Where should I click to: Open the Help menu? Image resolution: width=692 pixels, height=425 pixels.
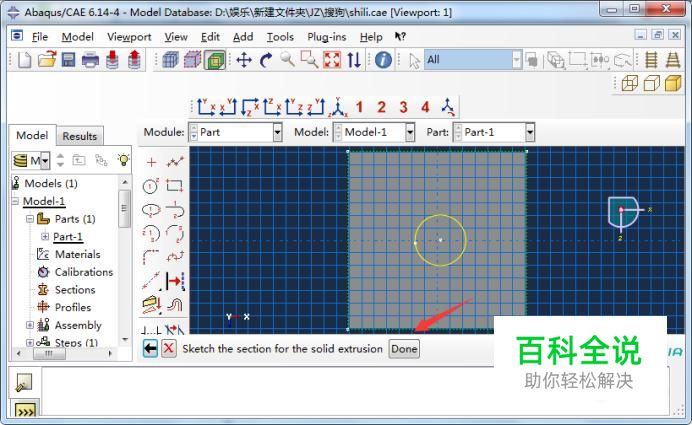371,37
